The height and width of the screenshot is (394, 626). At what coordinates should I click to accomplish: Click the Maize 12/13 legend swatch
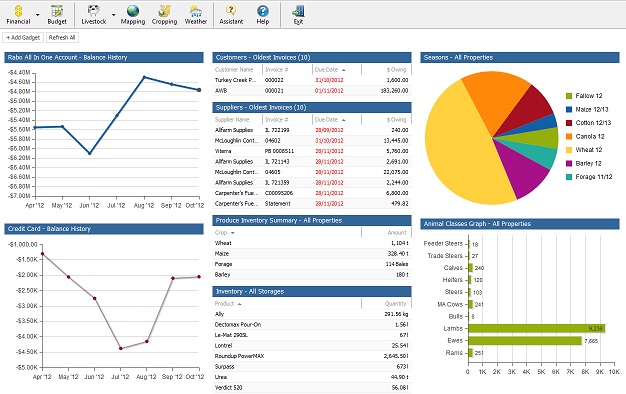point(569,109)
